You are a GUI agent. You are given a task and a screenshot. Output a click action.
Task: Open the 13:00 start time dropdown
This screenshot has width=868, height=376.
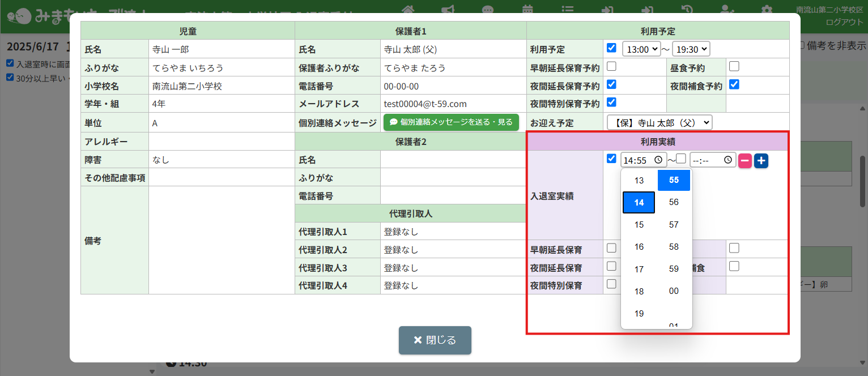pyautogui.click(x=641, y=49)
